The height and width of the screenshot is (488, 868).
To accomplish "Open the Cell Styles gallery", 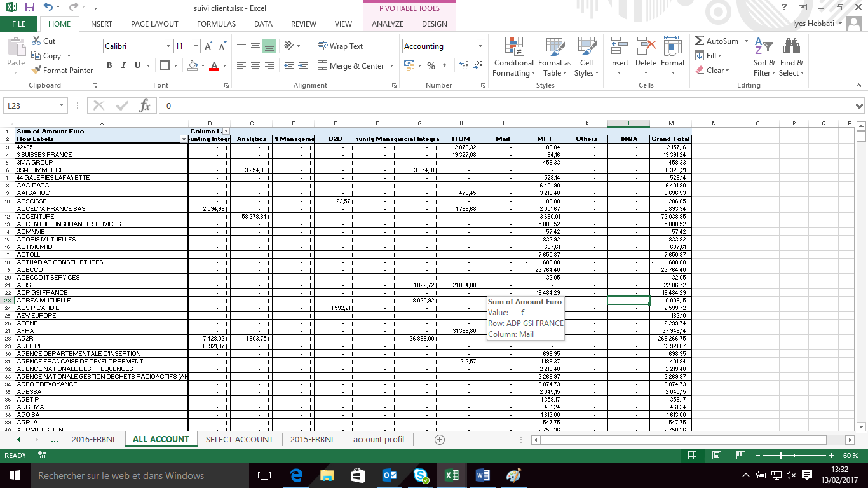I will click(587, 57).
